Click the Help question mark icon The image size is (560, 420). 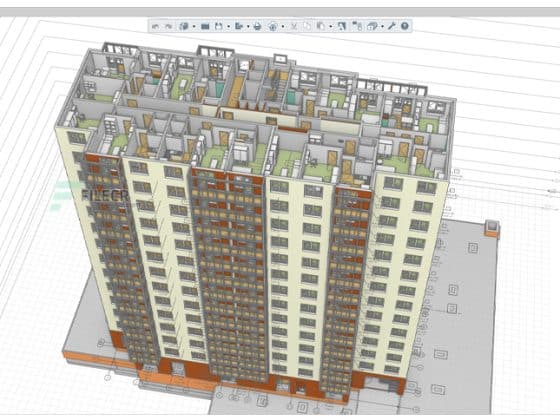405,26
